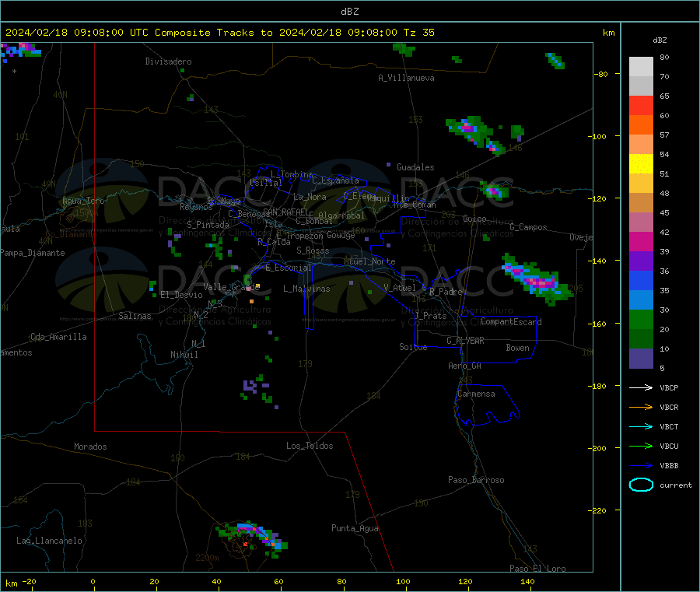Click the 'El_Desvio' map label

[181, 295]
